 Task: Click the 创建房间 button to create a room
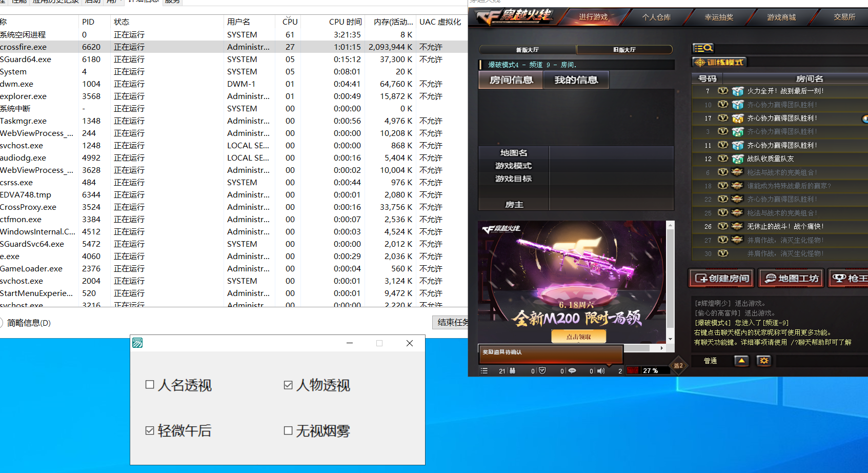(x=720, y=278)
